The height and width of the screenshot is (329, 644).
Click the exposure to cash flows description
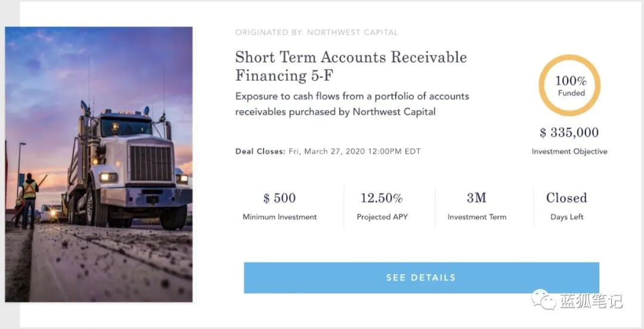click(x=352, y=104)
